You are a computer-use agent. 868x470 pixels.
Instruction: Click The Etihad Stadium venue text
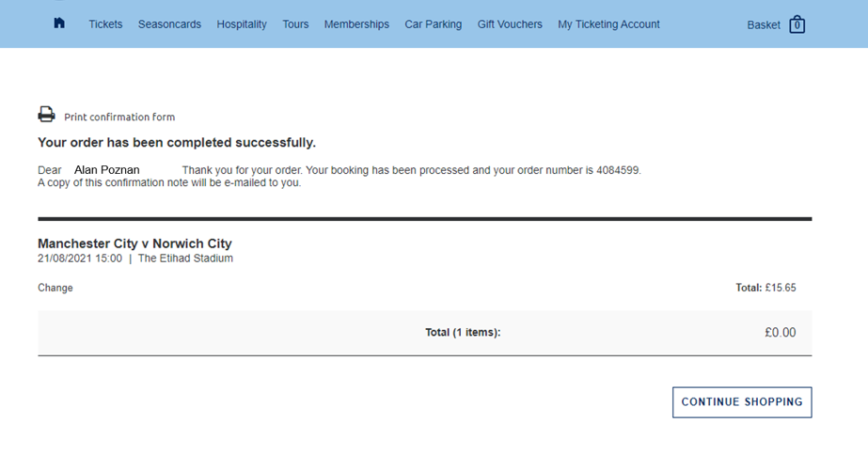[x=185, y=258]
